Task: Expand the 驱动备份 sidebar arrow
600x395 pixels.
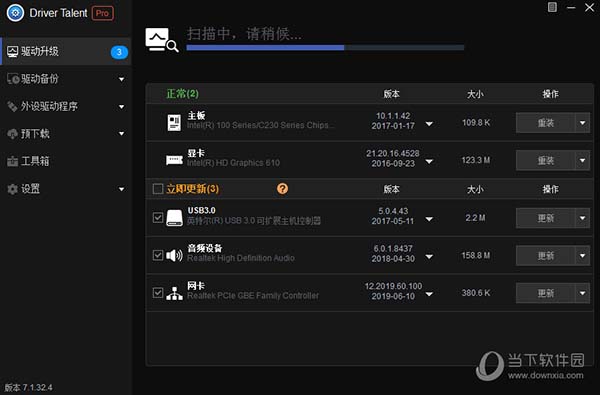Action: tap(121, 79)
